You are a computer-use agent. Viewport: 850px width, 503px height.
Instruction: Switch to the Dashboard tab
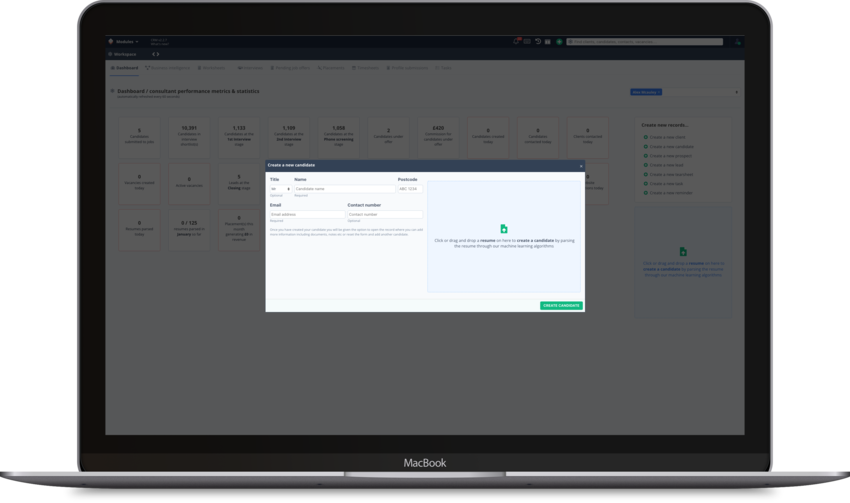click(125, 68)
